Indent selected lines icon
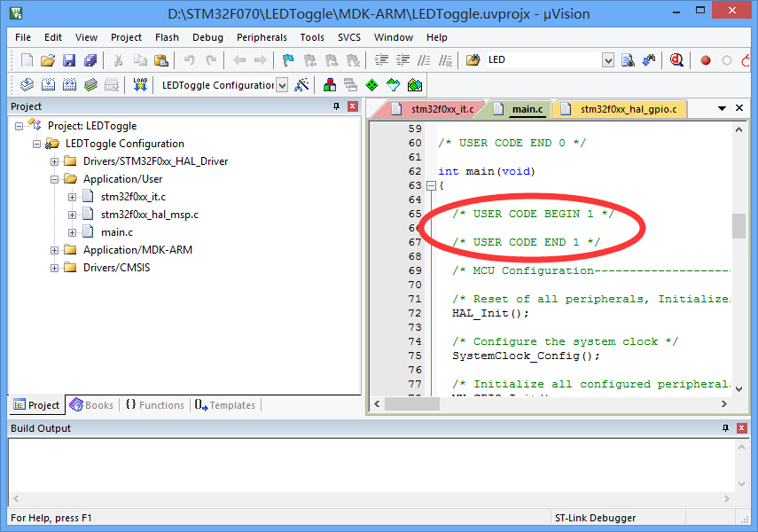The image size is (758, 532). click(381, 60)
